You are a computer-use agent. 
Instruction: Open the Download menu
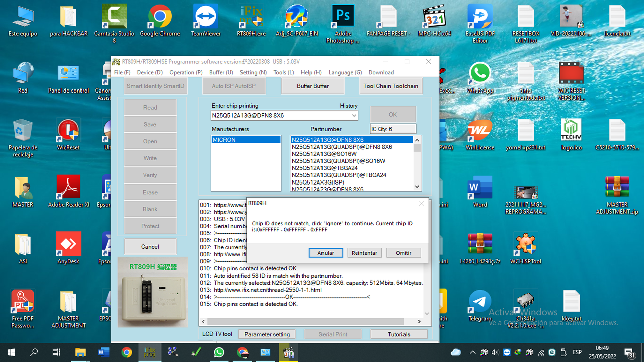coord(381,72)
